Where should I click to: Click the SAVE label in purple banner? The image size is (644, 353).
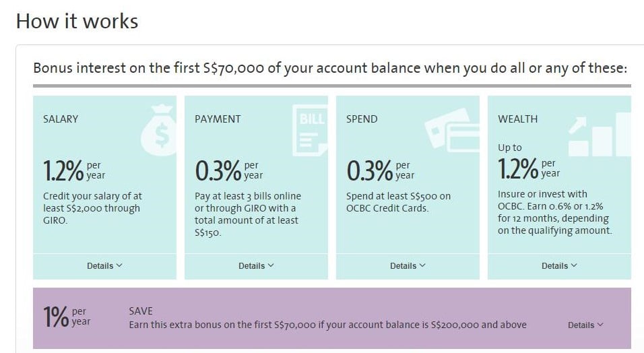[x=141, y=311]
